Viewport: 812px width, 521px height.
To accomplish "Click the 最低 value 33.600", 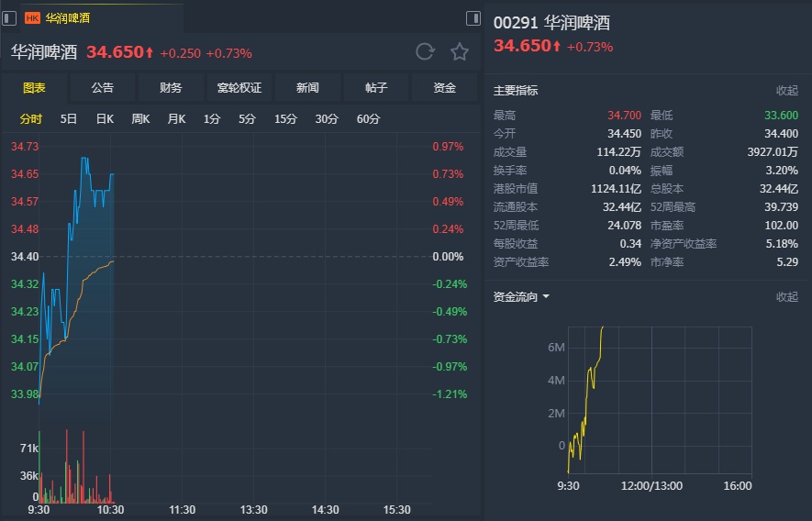I will point(781,115).
